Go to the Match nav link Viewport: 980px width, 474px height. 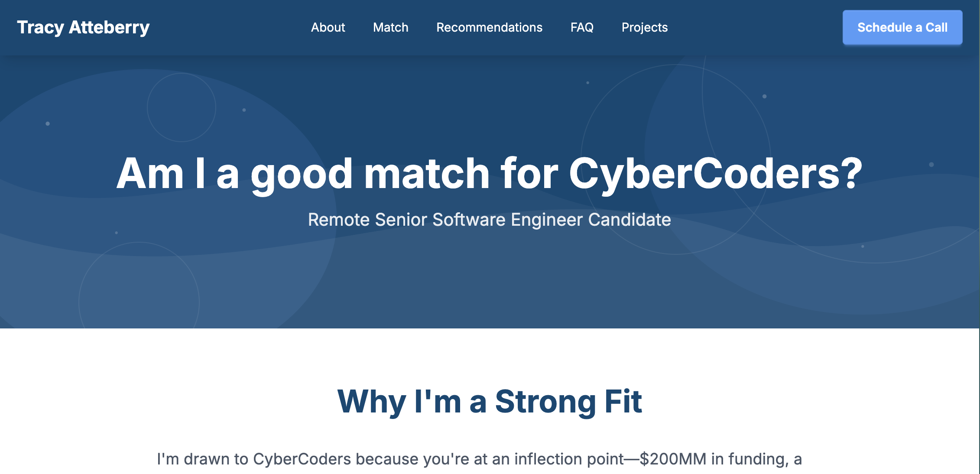[390, 27]
